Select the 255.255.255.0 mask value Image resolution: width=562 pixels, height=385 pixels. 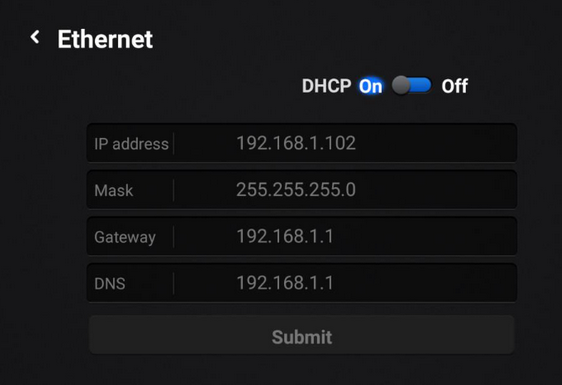pos(296,190)
